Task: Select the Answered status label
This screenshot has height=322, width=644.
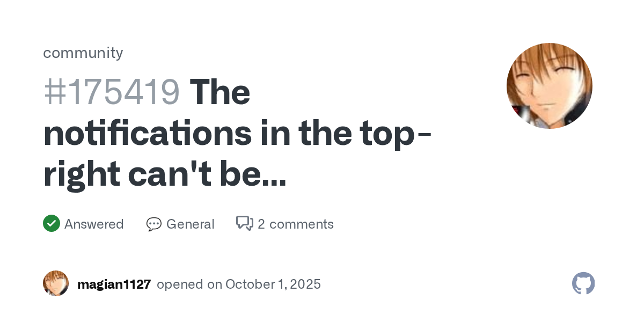Action: click(94, 224)
